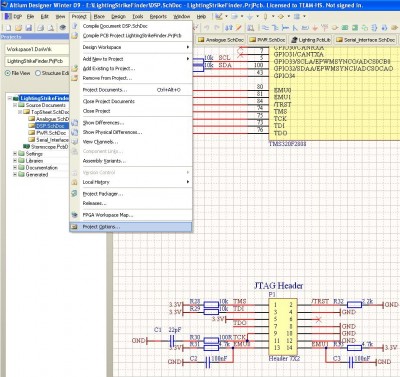400x377 pixels.
Task: Click the Stereoscope PCB document icon in tree
Action: [26, 147]
